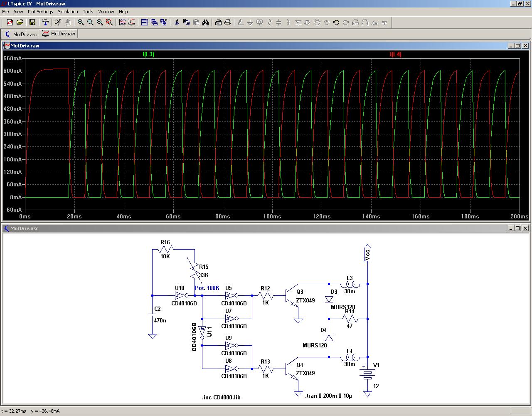
Task: Click the green I(L3) trace label
Action: 148,54
